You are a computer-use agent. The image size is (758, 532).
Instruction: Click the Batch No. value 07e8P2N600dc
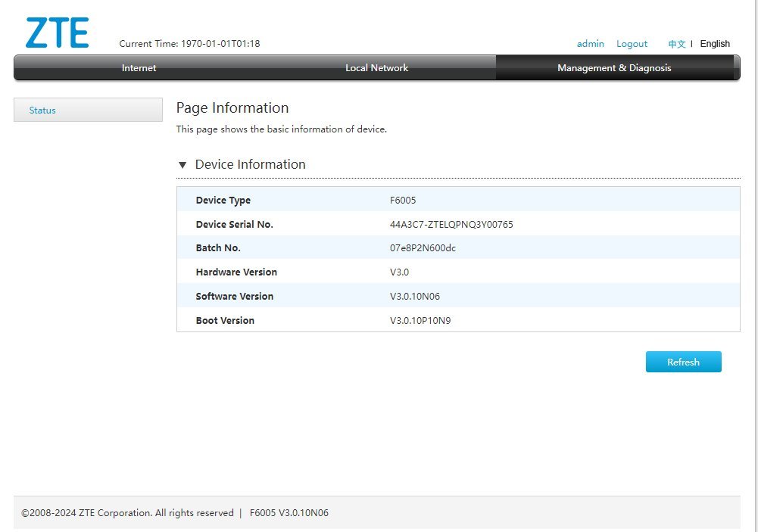coord(423,248)
